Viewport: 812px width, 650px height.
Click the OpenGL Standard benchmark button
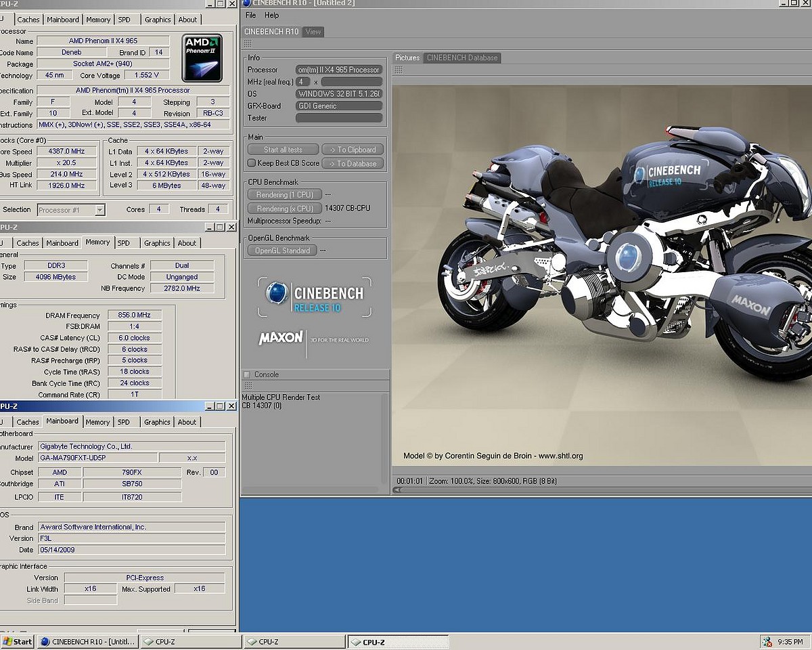pyautogui.click(x=282, y=251)
